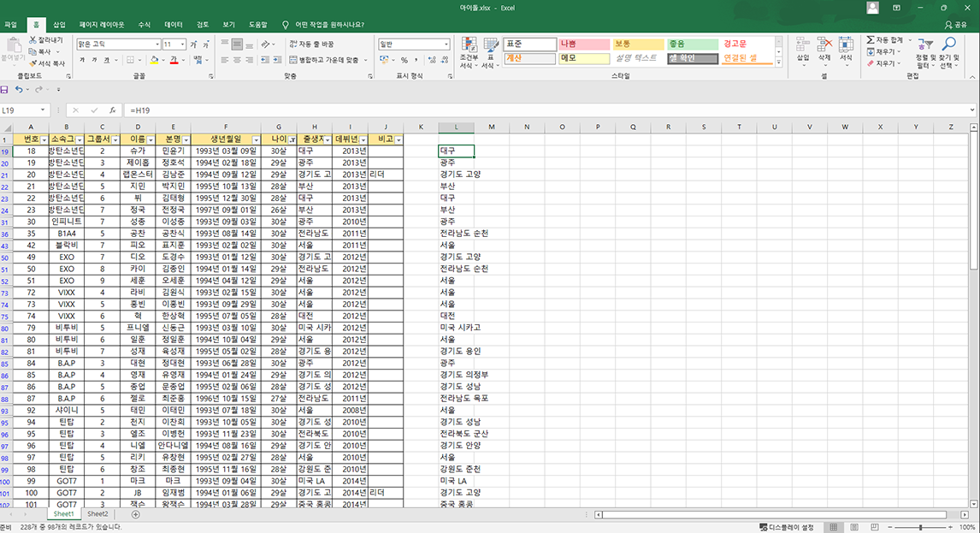
Task: Open the font size dropdown showing 11
Action: click(182, 44)
